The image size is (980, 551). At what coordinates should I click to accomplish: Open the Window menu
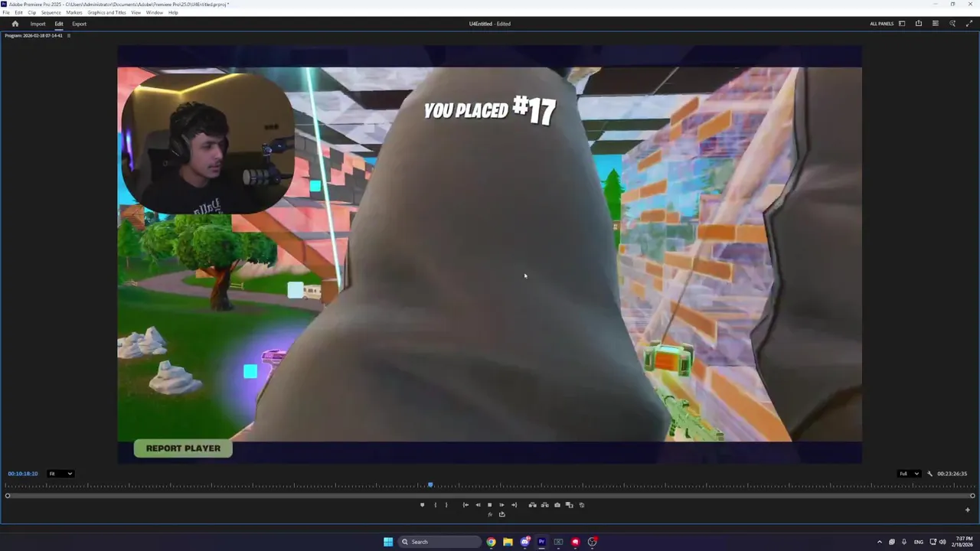154,12
